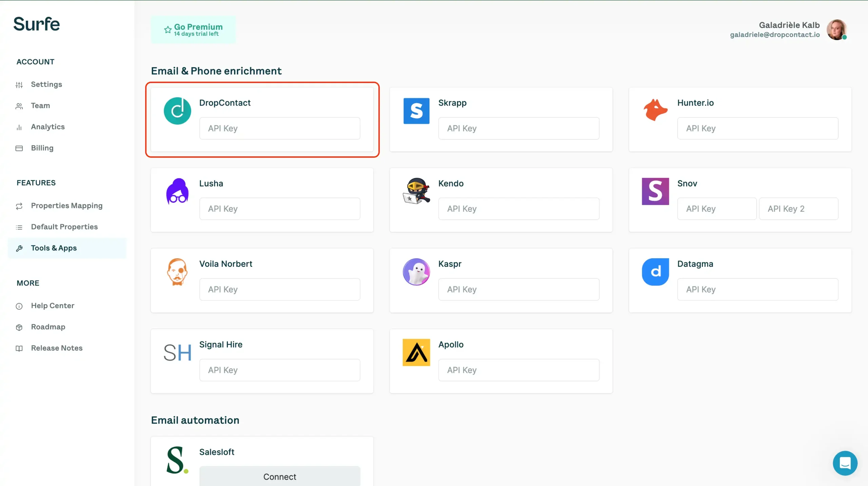Click the Go Premium button
Screen dimensions: 868x486
193,30
